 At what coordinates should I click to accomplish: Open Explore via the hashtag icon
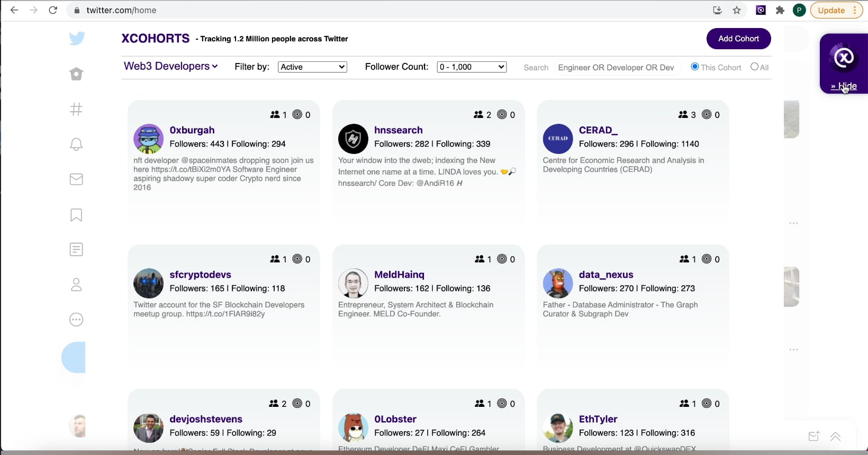click(76, 109)
